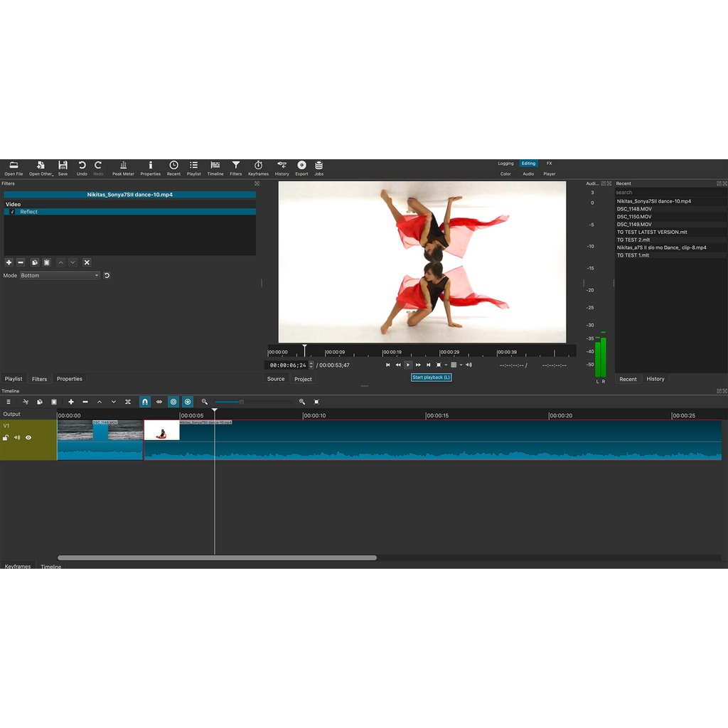Click timeline zoom to fit icon
The image size is (728, 728).
(x=316, y=402)
